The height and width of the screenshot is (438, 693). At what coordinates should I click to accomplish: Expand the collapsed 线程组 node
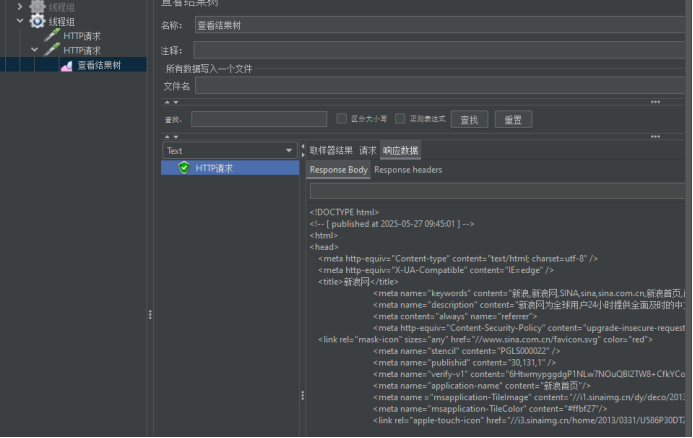click(x=19, y=6)
